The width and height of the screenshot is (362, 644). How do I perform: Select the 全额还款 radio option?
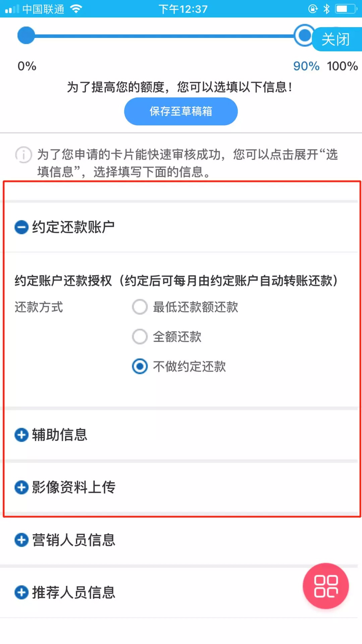click(140, 336)
